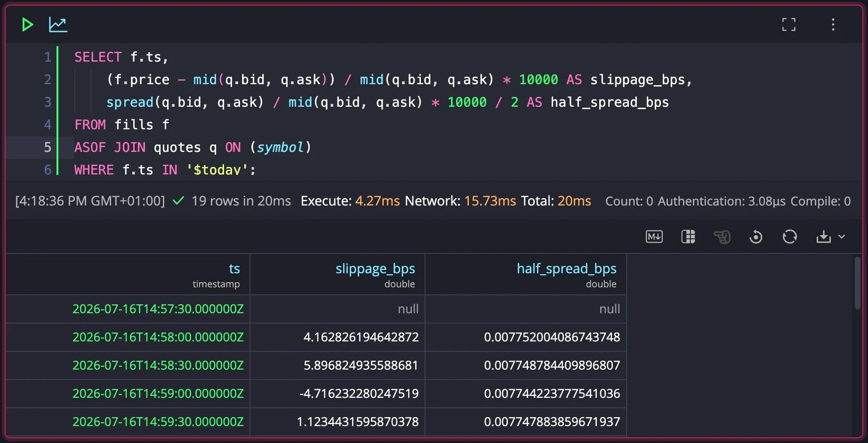Select the 0.007752004086743748 cell
The height and width of the screenshot is (443, 868).
[526, 337]
